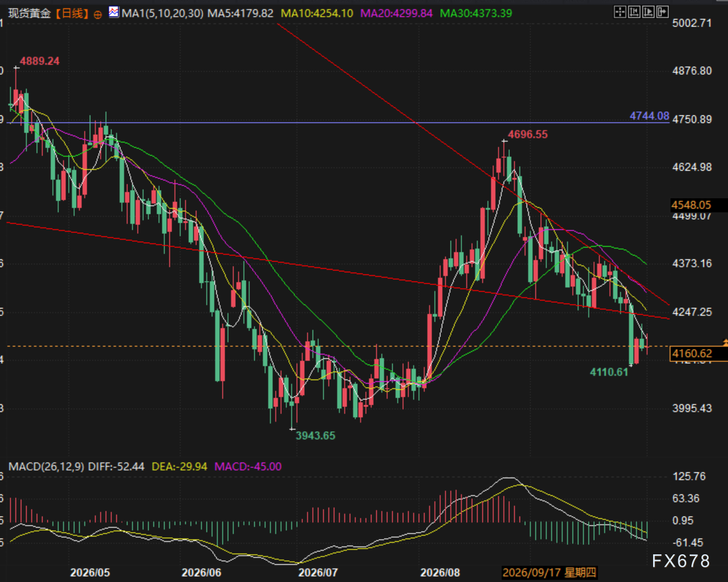The image size is (728, 582).
Task: Click the 3995.43 price axis label
Action: point(692,408)
